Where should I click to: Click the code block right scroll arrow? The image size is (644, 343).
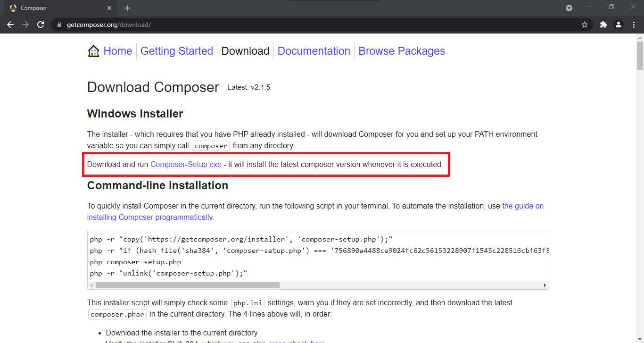(x=545, y=285)
